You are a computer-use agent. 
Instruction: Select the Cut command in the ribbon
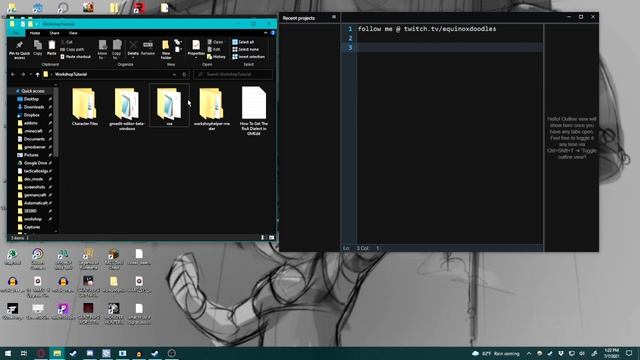point(66,42)
